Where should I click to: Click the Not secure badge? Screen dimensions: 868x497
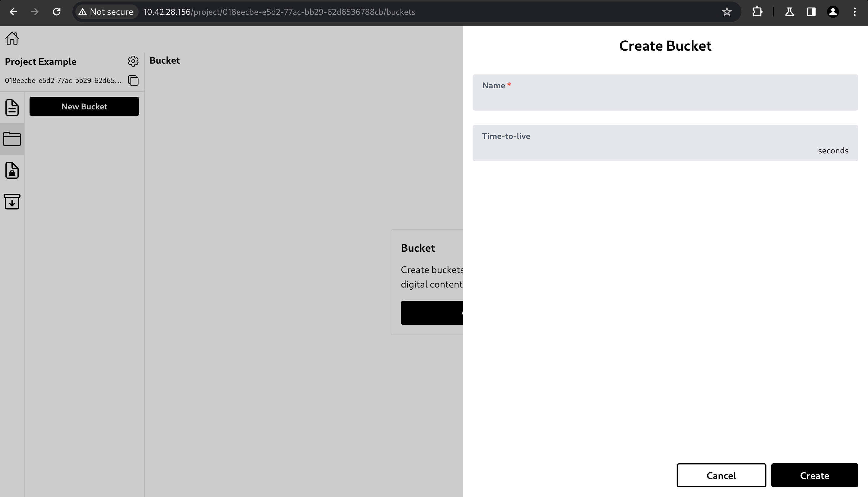106,12
